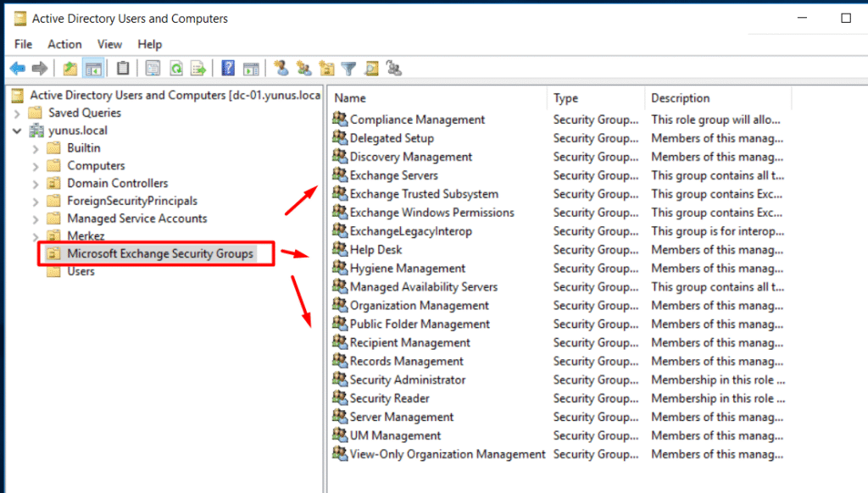The image size is (868, 493).
Task: Open the View menu
Action: pos(109,44)
